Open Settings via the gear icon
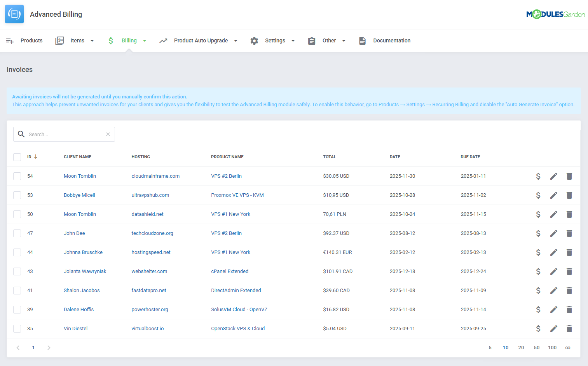The height and width of the screenshot is (366, 588). [x=255, y=40]
